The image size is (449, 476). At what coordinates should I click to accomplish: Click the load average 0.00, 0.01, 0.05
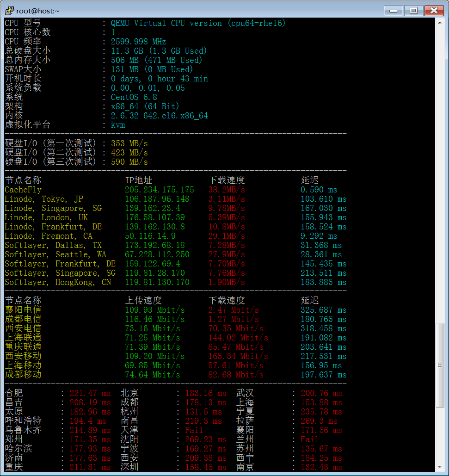pos(148,88)
